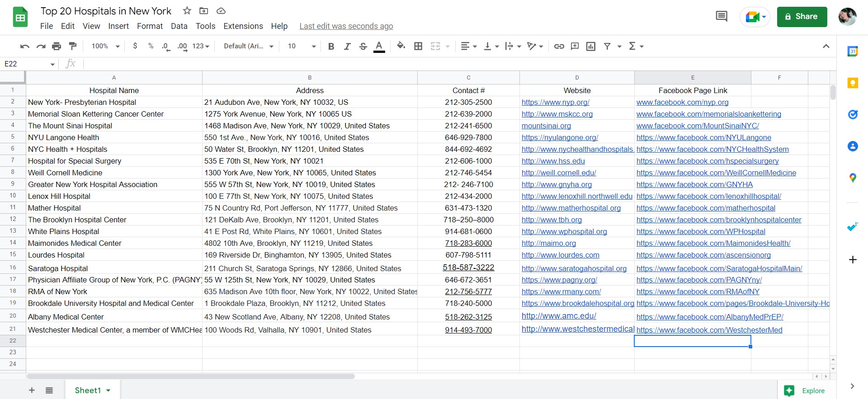Toggle bold formatting
This screenshot has height=399, width=868.
pos(331,46)
